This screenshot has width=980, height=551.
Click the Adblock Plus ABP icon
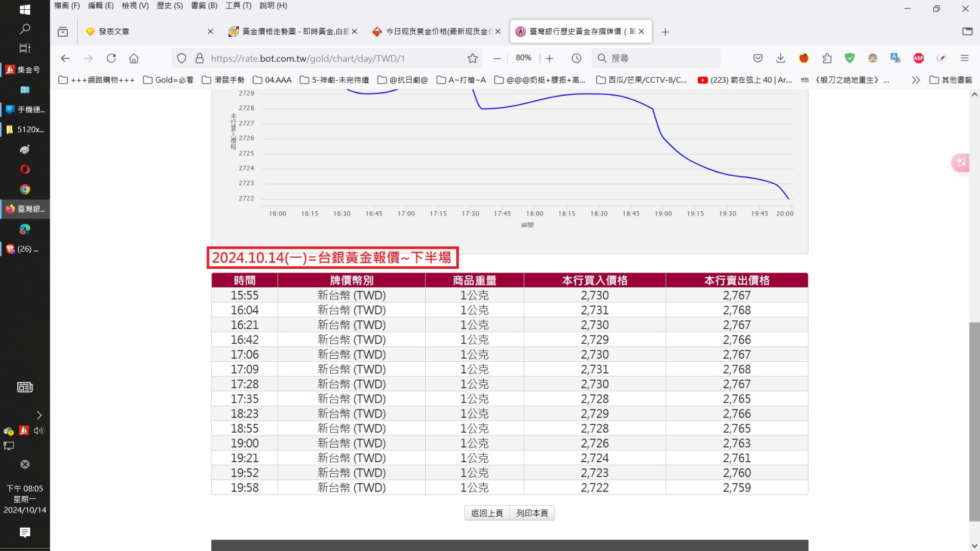[x=918, y=58]
